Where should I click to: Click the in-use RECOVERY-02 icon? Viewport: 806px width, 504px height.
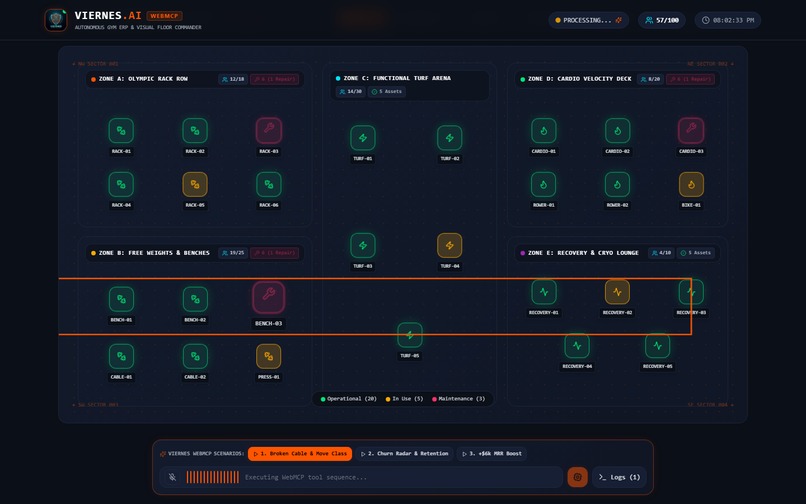point(617,292)
